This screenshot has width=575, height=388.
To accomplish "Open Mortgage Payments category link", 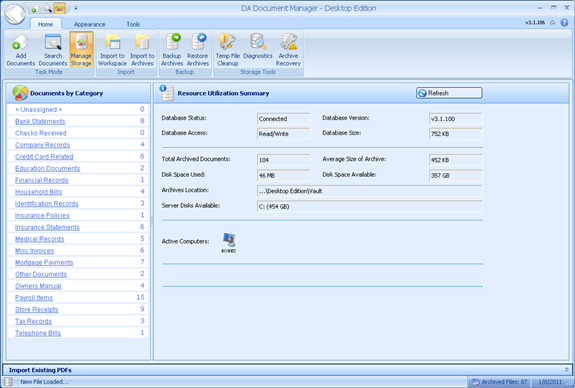I will [44, 262].
